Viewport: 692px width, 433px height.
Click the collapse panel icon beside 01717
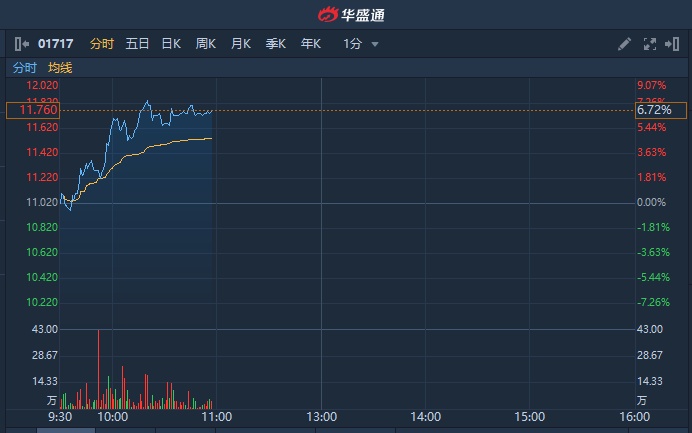(22, 44)
